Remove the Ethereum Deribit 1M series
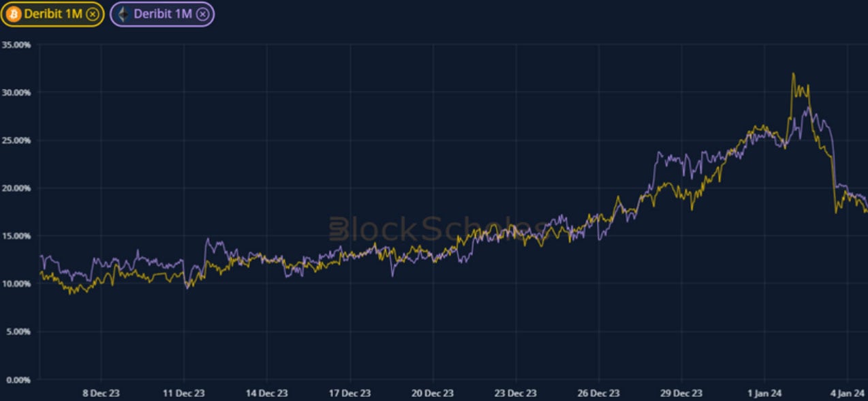The height and width of the screenshot is (401, 868). click(202, 14)
